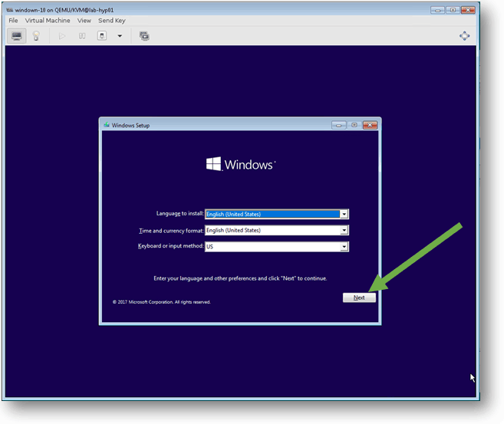Click the Run (power on) play button

pyautogui.click(x=62, y=36)
